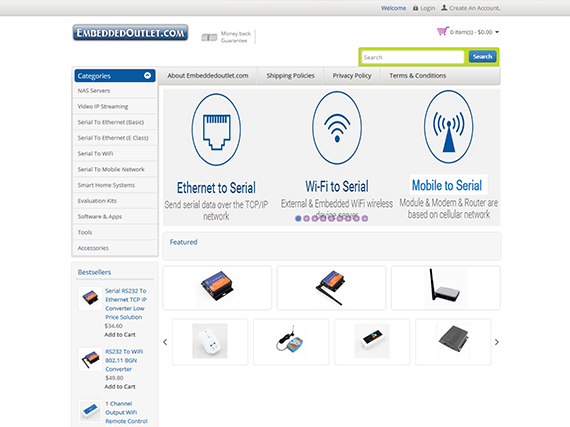Click the Login lock icon
The height and width of the screenshot is (427, 570).
[x=416, y=8]
